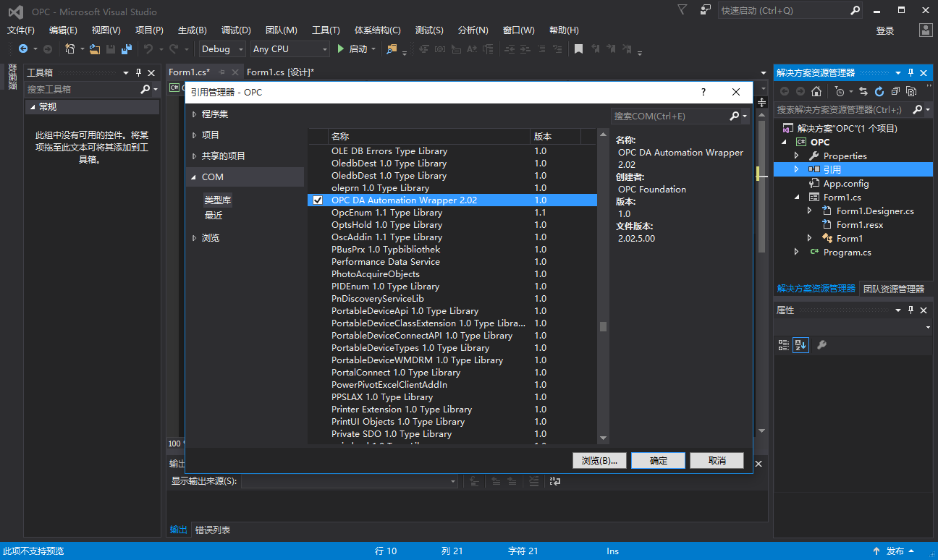The height and width of the screenshot is (560, 938).
Task: Click the green start debugging arrow
Action: (x=342, y=48)
